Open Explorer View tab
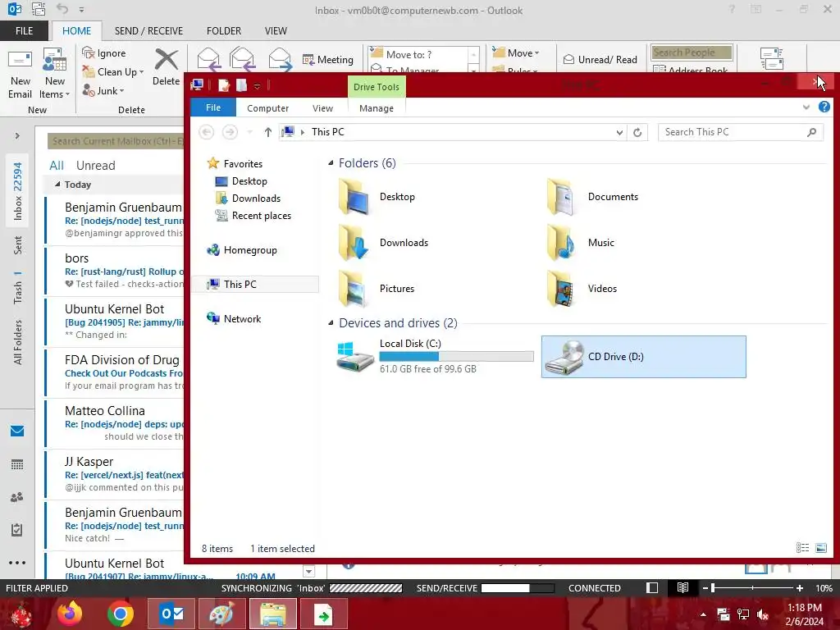The height and width of the screenshot is (630, 840). (322, 108)
